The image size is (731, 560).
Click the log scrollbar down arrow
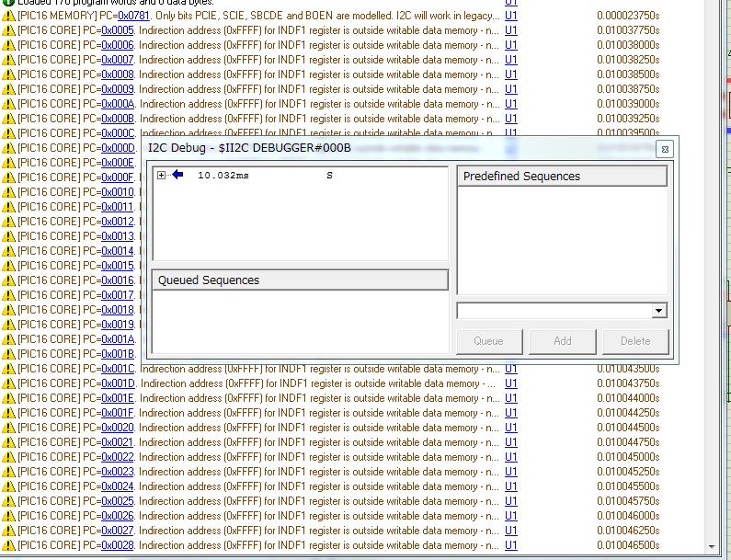click(712, 546)
